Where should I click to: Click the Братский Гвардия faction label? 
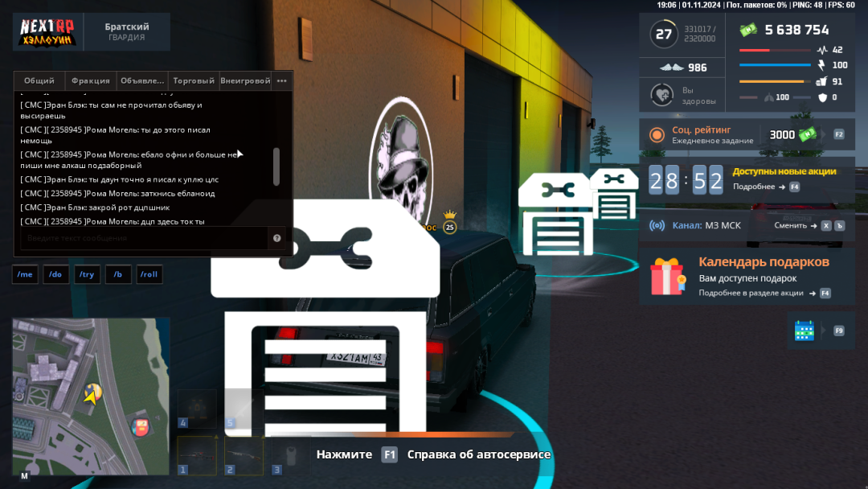[127, 31]
